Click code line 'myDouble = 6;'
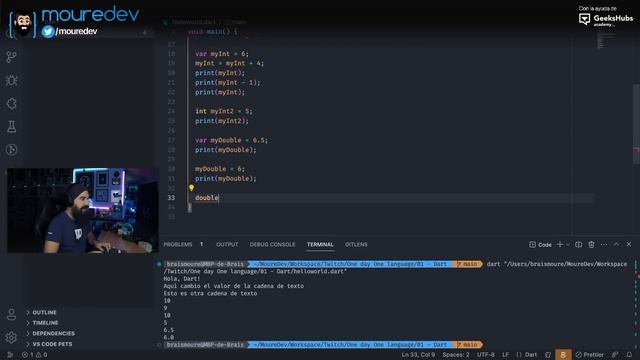This screenshot has height=360, width=640. (x=220, y=169)
